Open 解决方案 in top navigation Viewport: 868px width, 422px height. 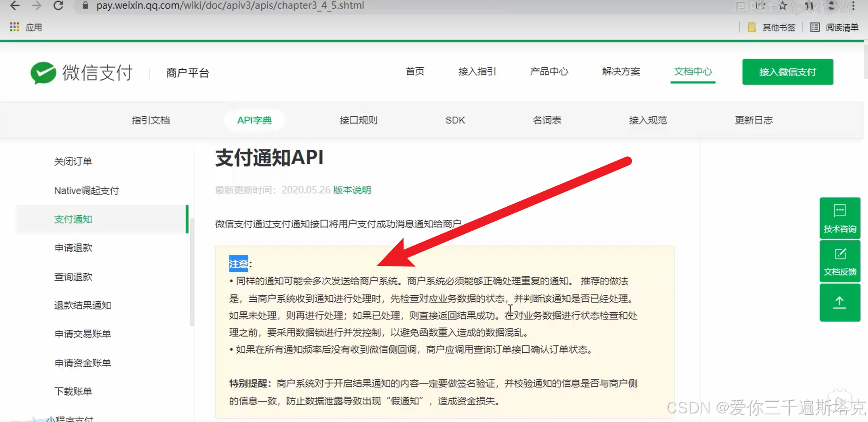tap(621, 71)
